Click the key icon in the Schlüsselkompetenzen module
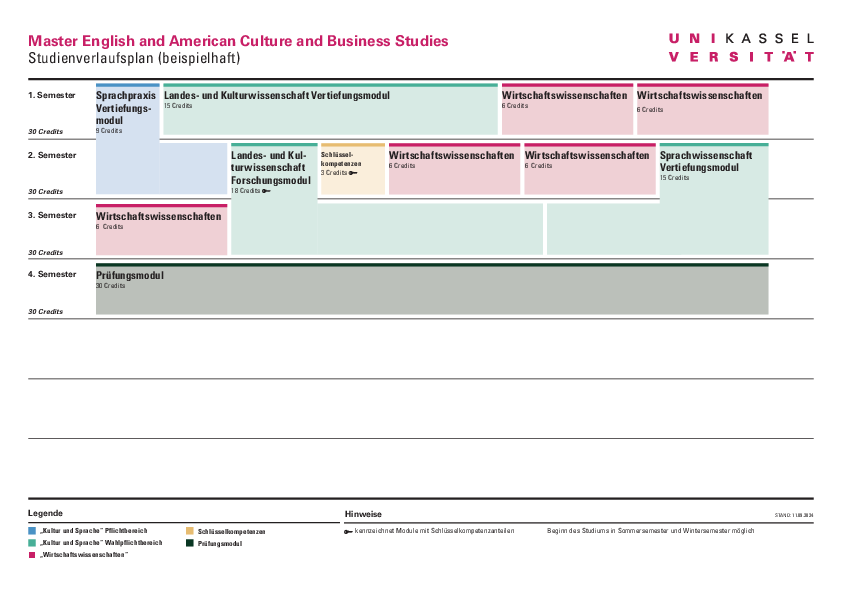Viewport: 842px width, 595px height. point(354,172)
